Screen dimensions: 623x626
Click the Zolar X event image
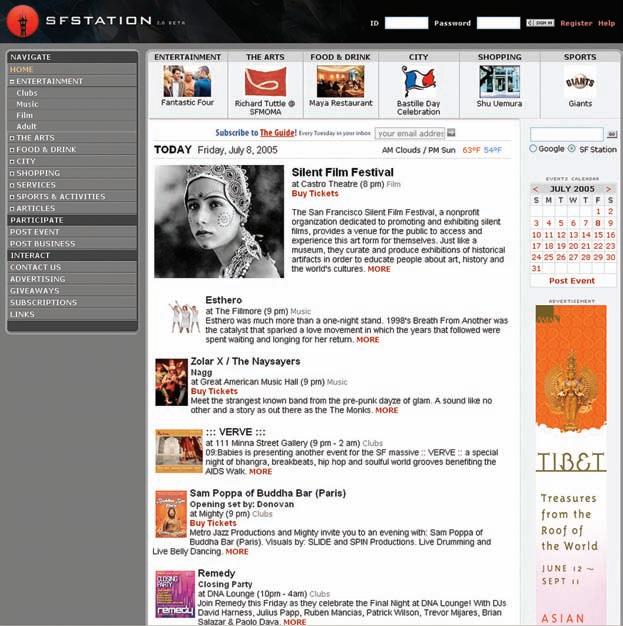pyautogui.click(x=171, y=382)
